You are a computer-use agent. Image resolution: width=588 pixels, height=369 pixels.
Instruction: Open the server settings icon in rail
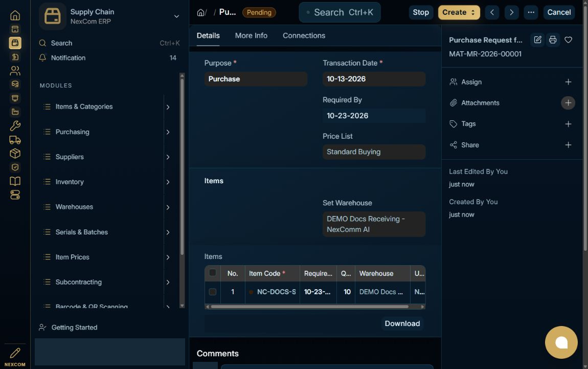[15, 195]
